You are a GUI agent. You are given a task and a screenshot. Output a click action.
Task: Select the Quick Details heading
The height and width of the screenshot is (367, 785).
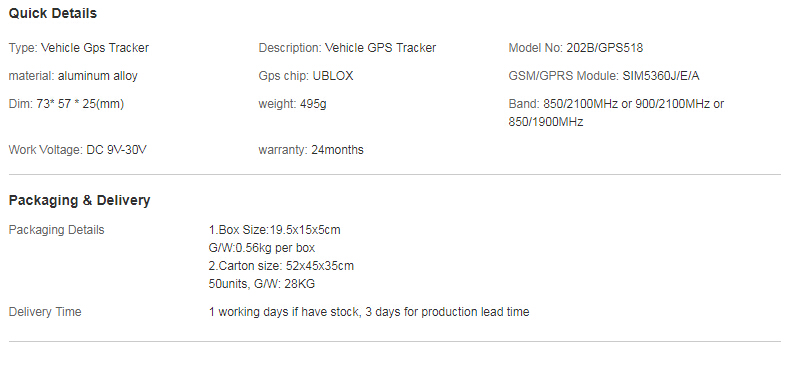pyautogui.click(x=53, y=14)
